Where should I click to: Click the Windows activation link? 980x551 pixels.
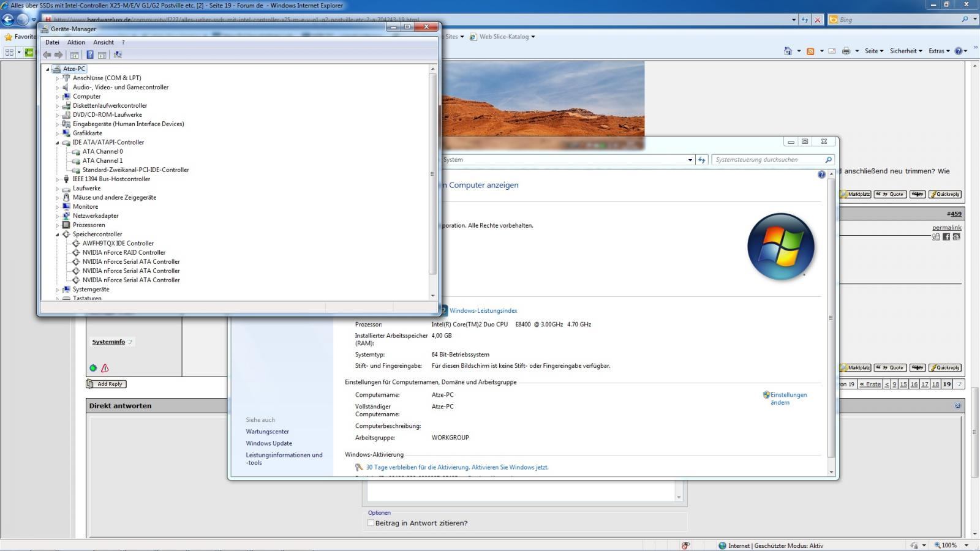tap(457, 467)
